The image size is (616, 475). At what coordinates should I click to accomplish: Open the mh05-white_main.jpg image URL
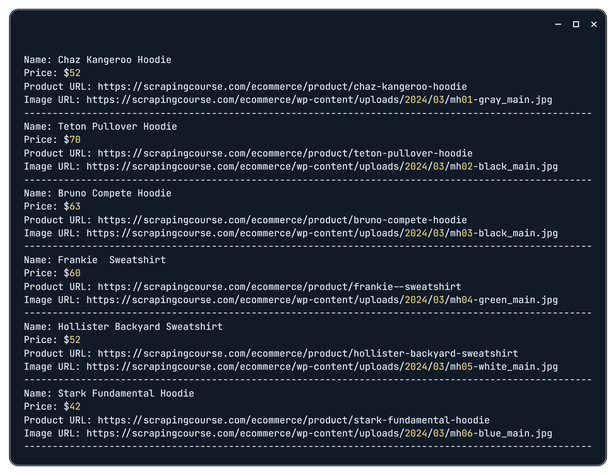(x=321, y=367)
